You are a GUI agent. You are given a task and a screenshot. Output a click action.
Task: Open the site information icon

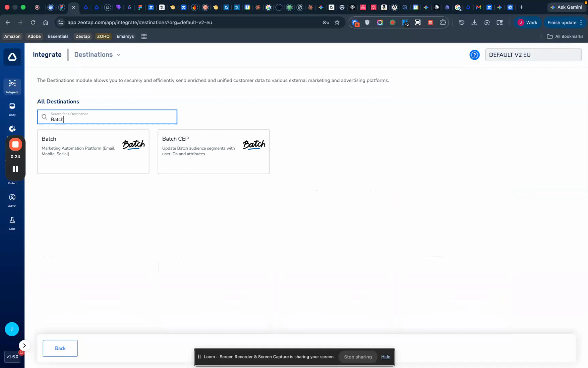60,22
